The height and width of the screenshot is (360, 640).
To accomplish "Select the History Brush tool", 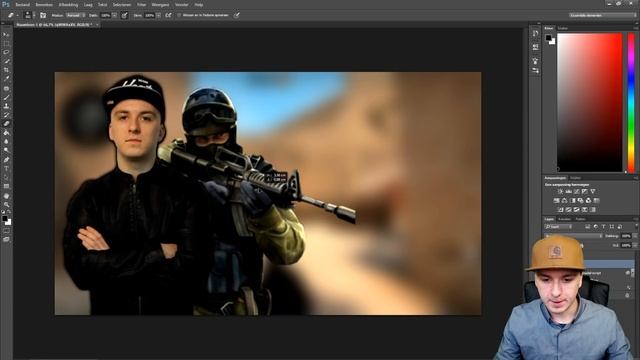I will click(x=6, y=115).
